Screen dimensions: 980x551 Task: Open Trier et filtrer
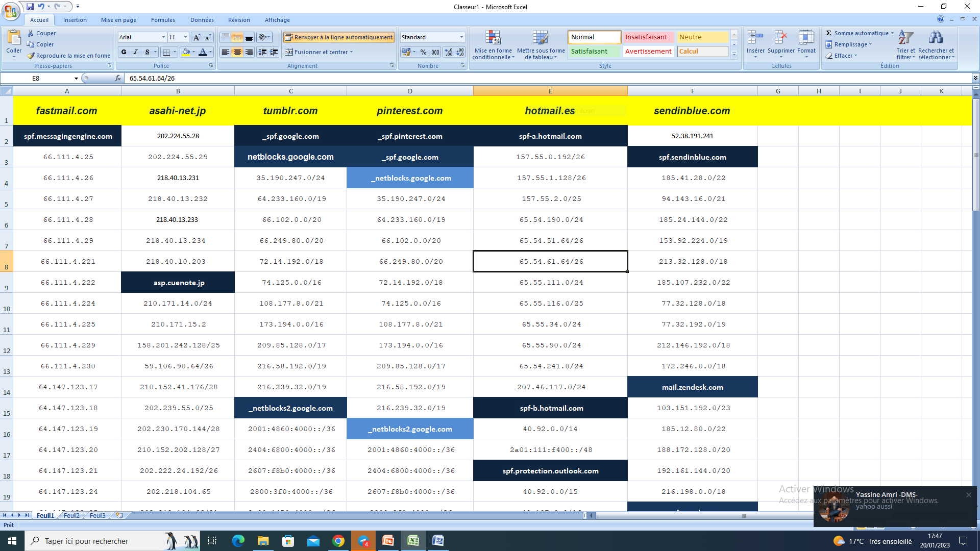(905, 45)
